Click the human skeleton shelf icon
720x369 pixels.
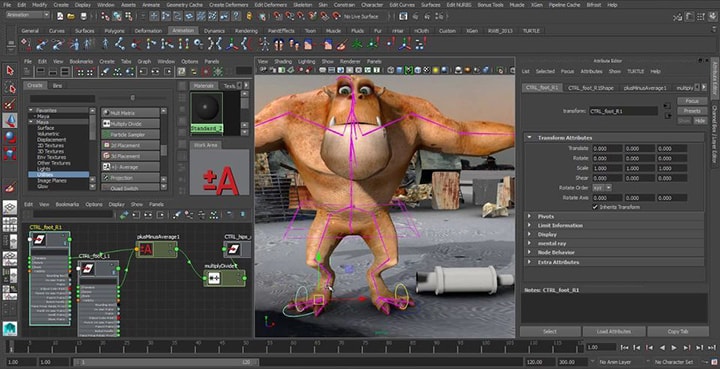pos(264,45)
